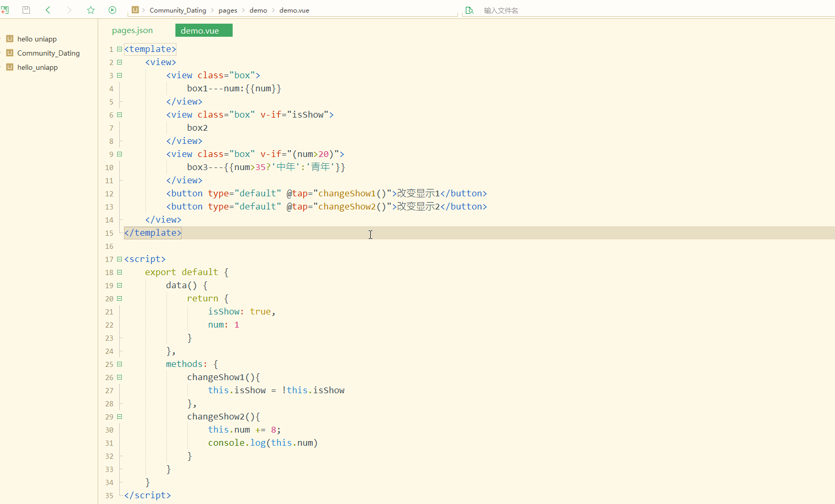Click the console.log(this.num) statement
This screenshot has width=835, height=504.
coord(263,443)
